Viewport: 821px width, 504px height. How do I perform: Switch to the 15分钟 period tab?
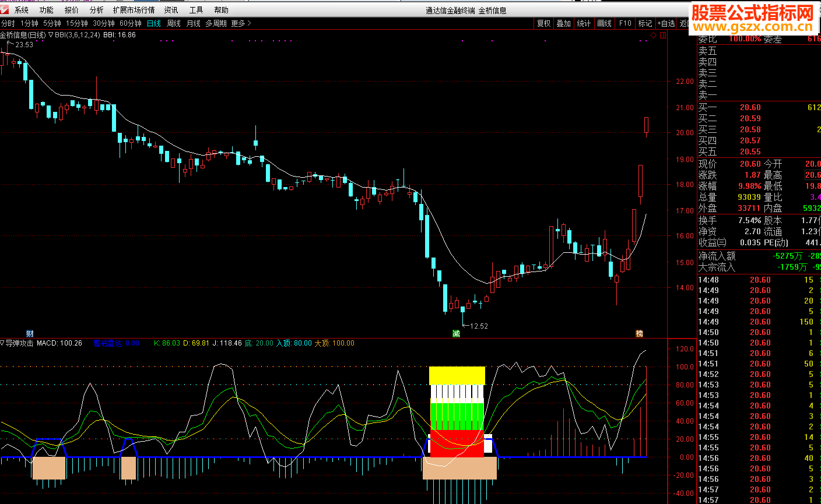77,23
